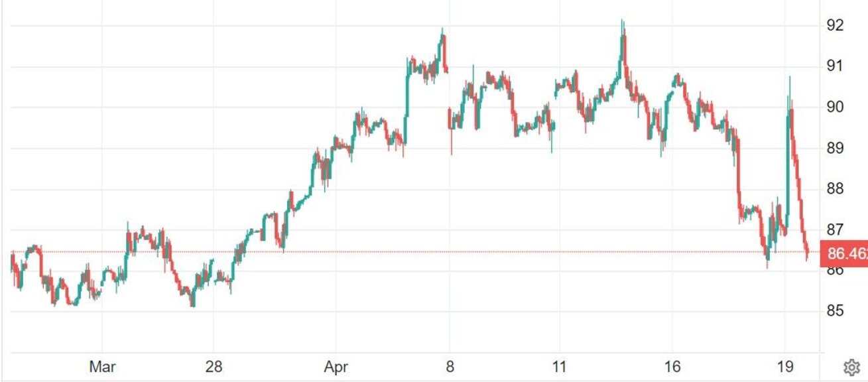The height and width of the screenshot is (382, 868).
Task: Select the 90 price axis label
Action: tap(835, 107)
